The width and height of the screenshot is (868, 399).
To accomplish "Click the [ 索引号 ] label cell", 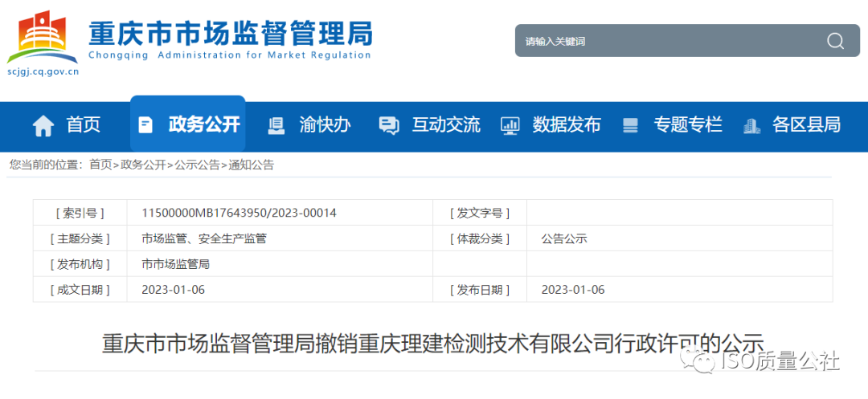I will 80,213.
